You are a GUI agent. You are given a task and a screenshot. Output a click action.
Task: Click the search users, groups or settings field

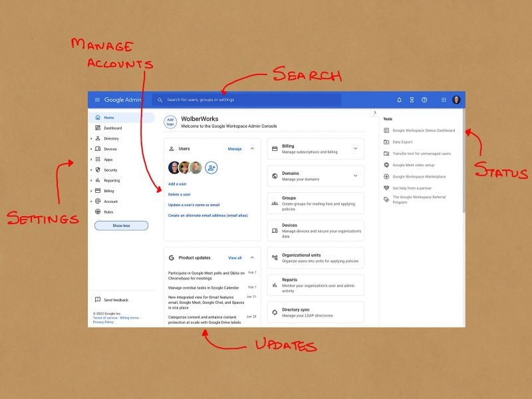246,100
